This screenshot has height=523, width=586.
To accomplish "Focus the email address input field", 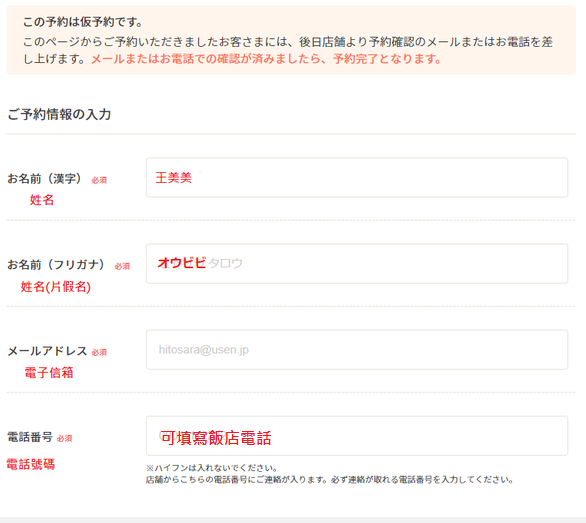I will click(x=357, y=350).
